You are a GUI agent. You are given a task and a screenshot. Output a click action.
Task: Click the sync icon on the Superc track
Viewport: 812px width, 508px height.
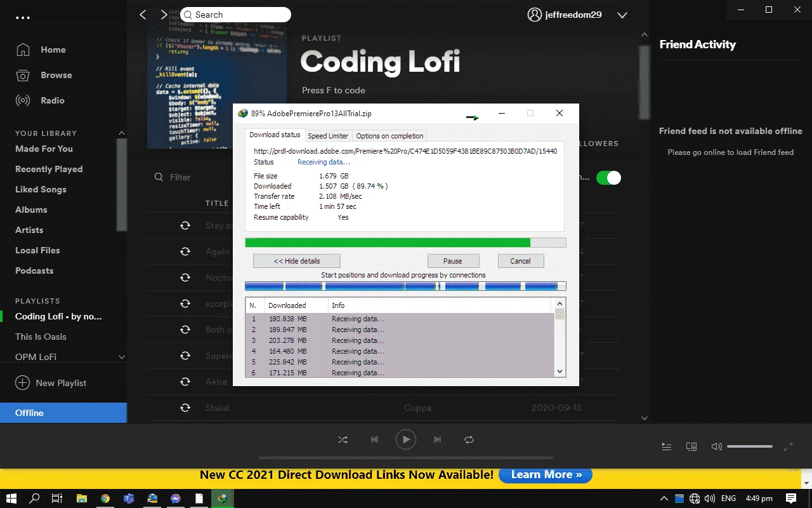pos(185,356)
